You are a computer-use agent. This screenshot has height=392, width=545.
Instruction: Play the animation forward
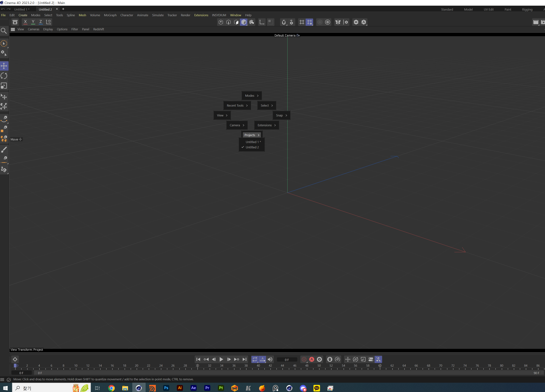point(221,359)
